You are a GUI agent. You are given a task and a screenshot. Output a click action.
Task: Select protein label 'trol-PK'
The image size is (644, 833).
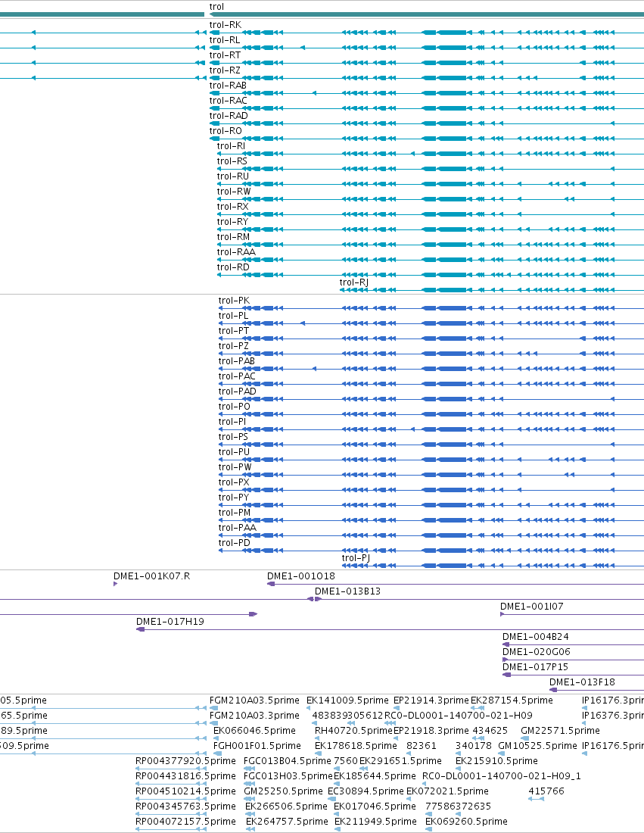pos(234,301)
